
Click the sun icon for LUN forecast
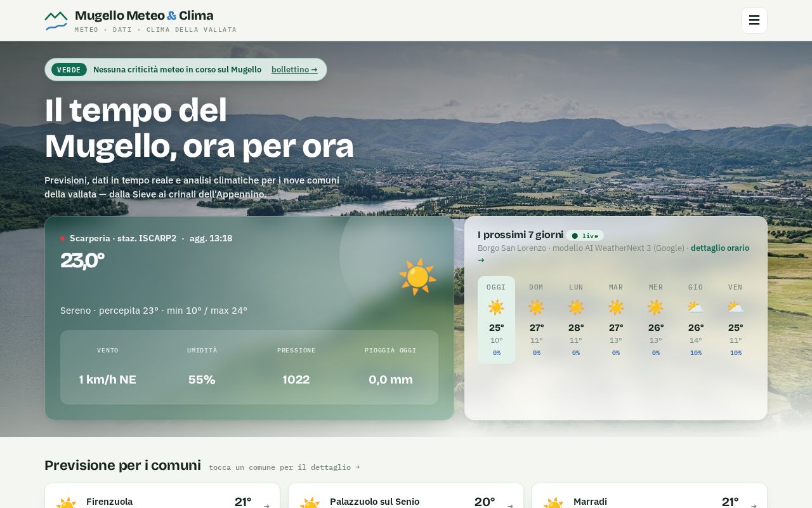tap(576, 308)
